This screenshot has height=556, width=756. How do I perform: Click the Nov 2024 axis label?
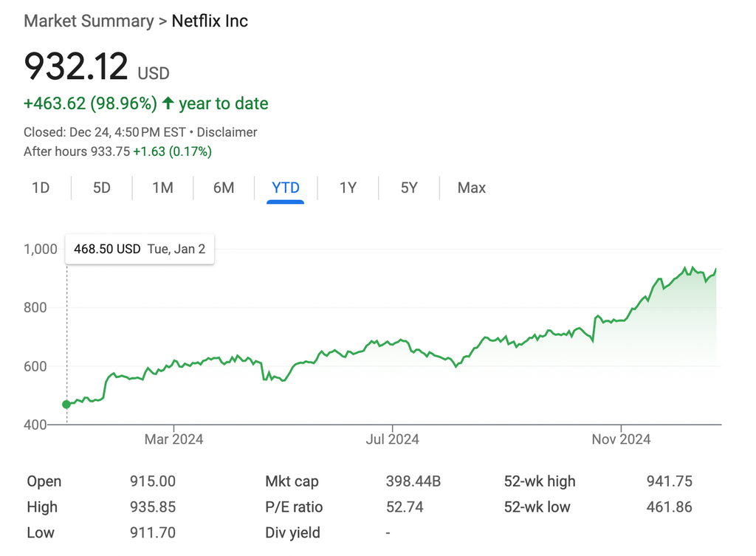[621, 439]
